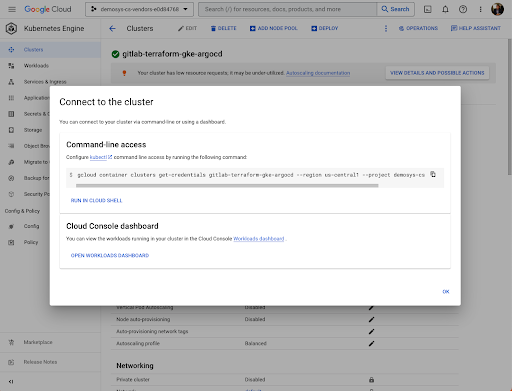Open the kubectl documentation link
Image resolution: width=512 pixels, height=391 pixels.
101,157
